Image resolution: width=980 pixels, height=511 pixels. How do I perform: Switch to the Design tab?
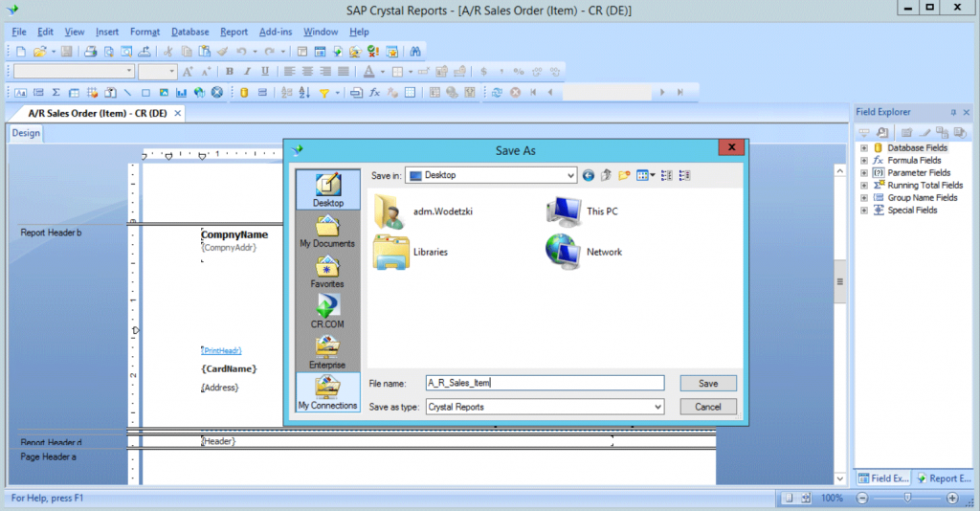pyautogui.click(x=26, y=133)
